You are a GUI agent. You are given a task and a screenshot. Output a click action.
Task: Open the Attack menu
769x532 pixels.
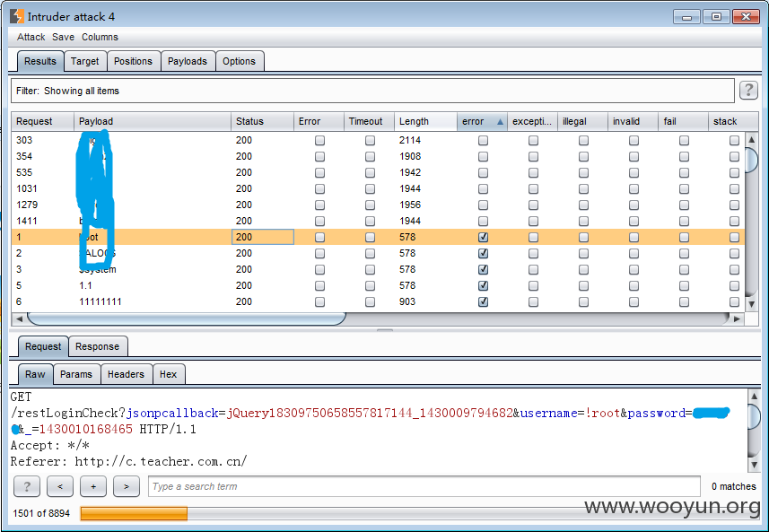(31, 37)
